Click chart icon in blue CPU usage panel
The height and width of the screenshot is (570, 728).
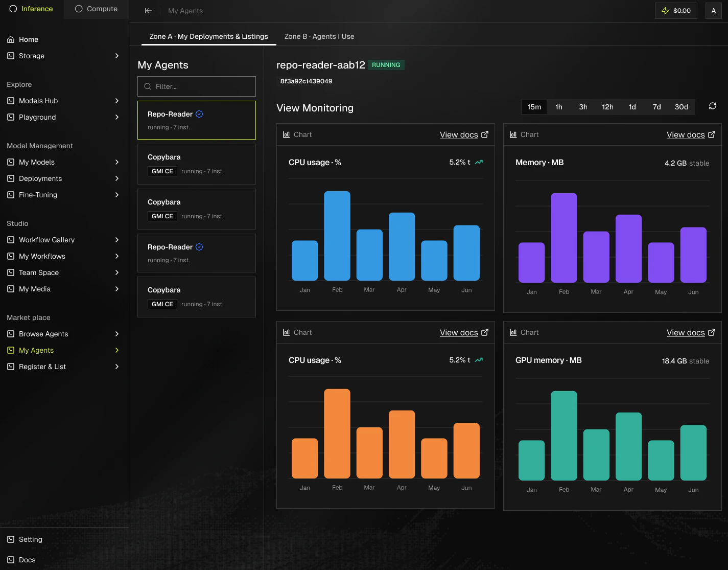286,134
